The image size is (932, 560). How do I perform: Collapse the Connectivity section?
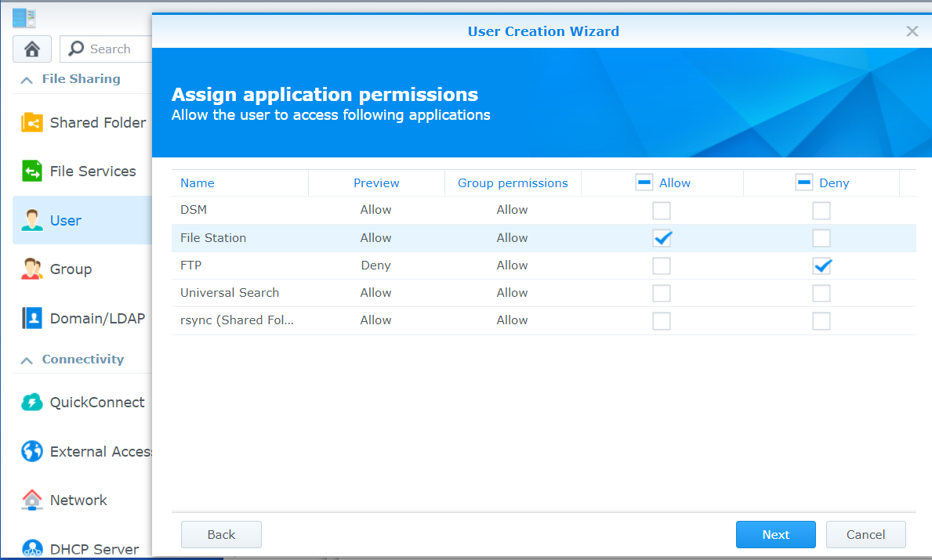click(x=26, y=359)
